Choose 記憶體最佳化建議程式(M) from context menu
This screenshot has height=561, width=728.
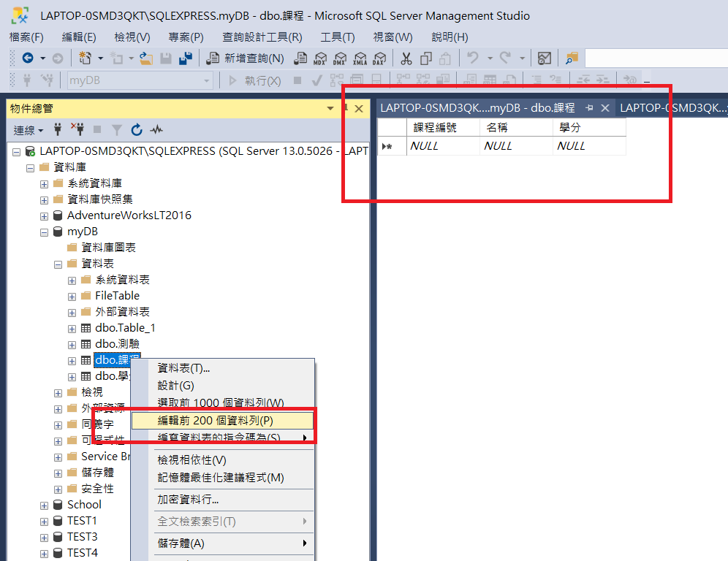click(222, 478)
